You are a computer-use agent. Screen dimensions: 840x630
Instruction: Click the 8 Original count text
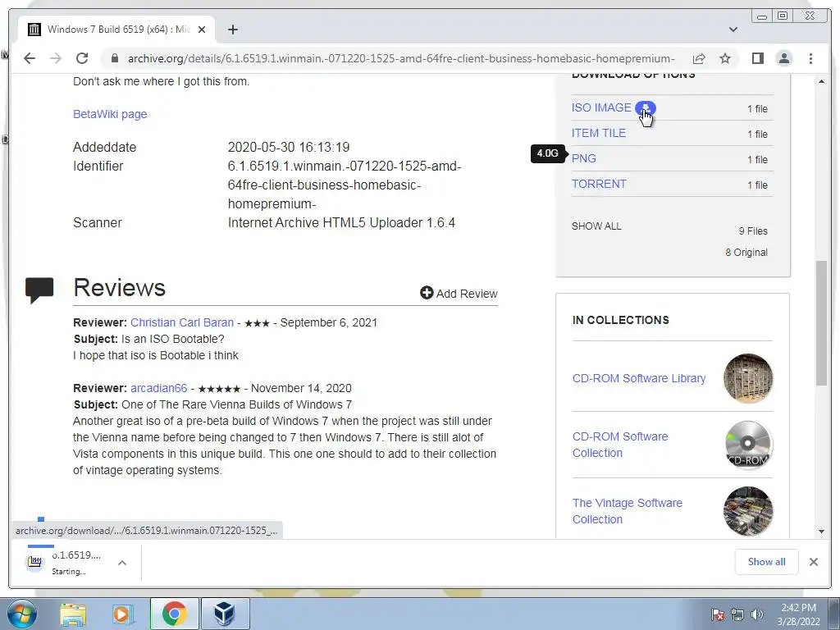pos(746,253)
